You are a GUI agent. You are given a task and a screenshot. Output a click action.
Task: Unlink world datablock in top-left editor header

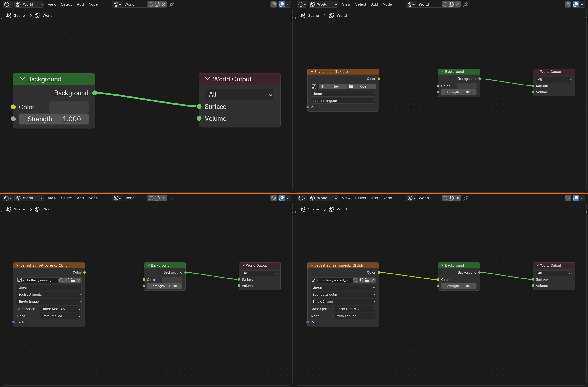164,4
